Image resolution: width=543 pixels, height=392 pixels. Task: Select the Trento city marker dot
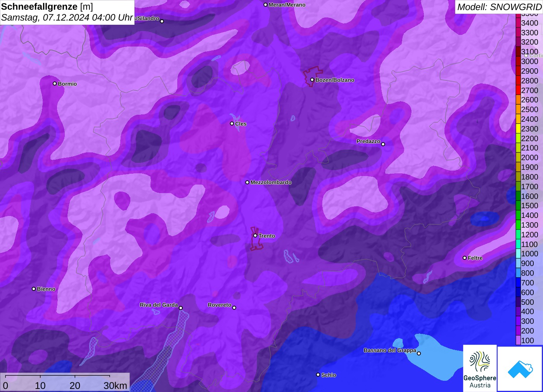(x=255, y=235)
